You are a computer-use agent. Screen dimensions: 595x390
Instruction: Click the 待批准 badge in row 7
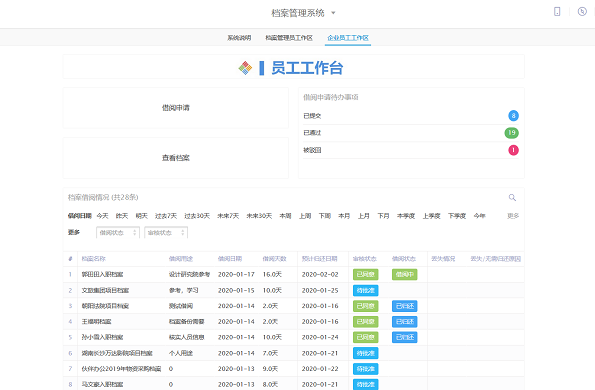(366, 369)
